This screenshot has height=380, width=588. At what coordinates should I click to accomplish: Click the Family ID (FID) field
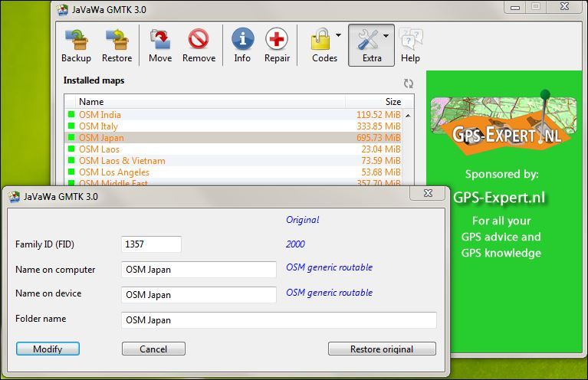[x=152, y=244]
